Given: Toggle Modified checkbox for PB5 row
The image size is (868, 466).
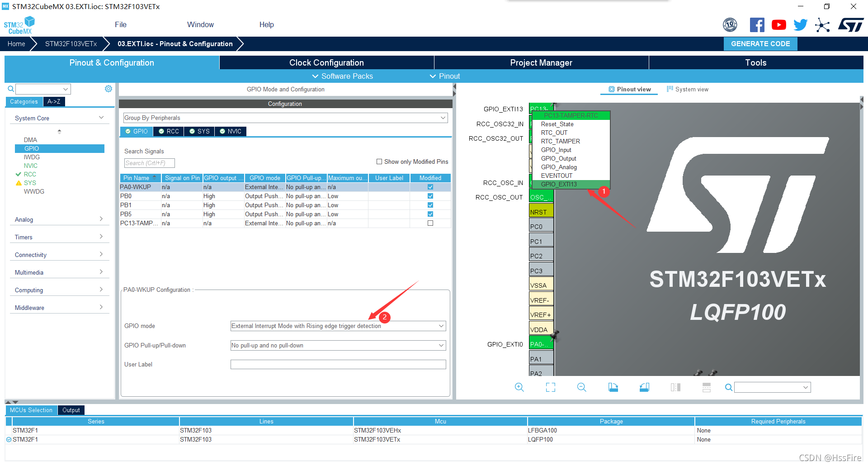Looking at the screenshot, I should 430,214.
